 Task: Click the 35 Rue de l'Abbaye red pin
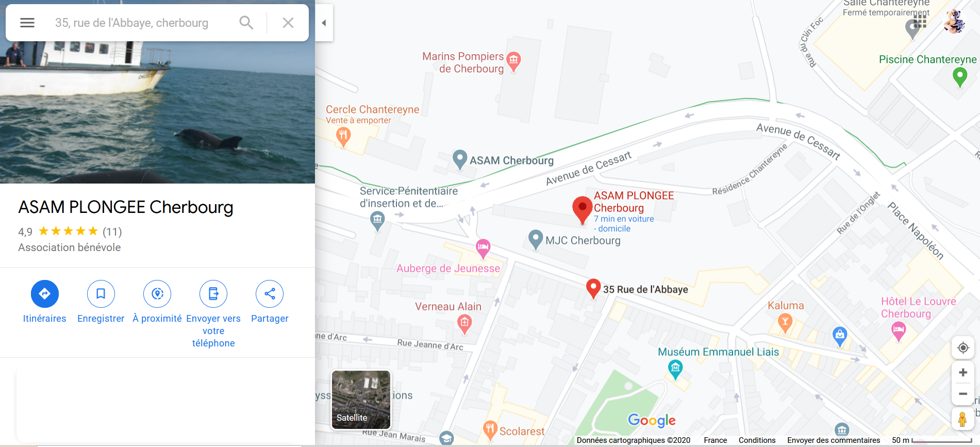(593, 288)
